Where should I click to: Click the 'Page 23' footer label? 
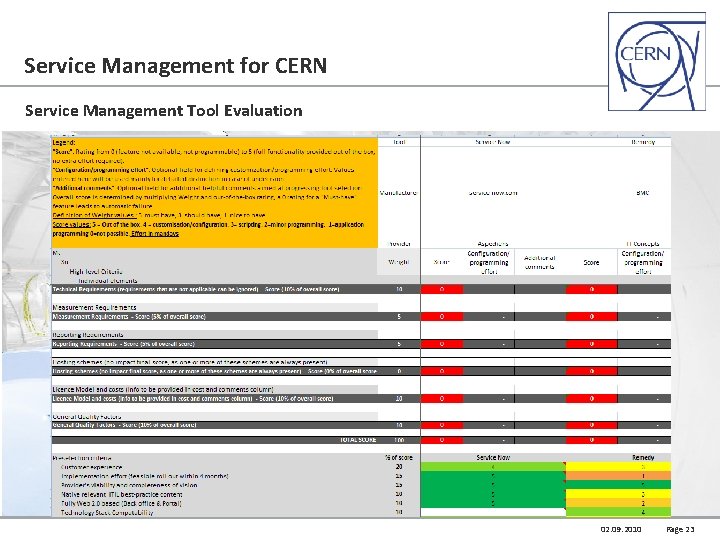point(680,529)
